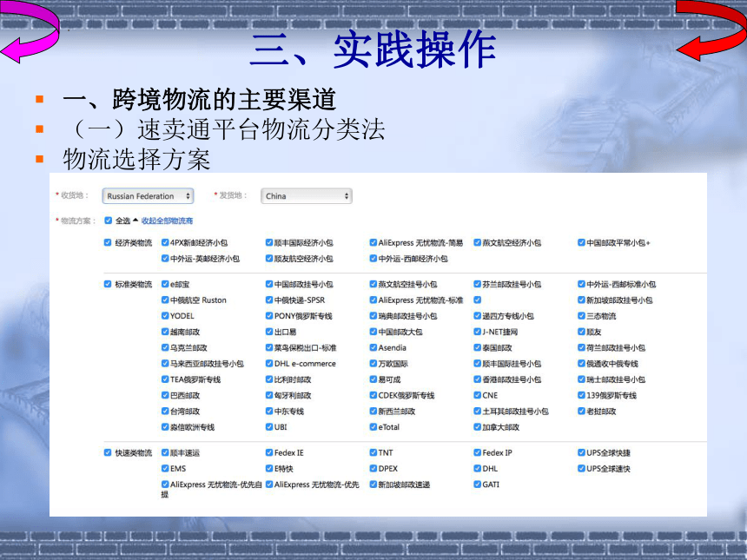Uncheck 中外运-西邮标准小包
This screenshot has height=560, width=747.
(581, 284)
